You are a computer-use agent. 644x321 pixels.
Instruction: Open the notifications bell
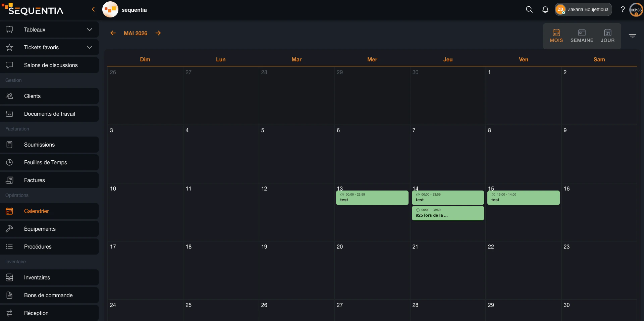(x=545, y=9)
